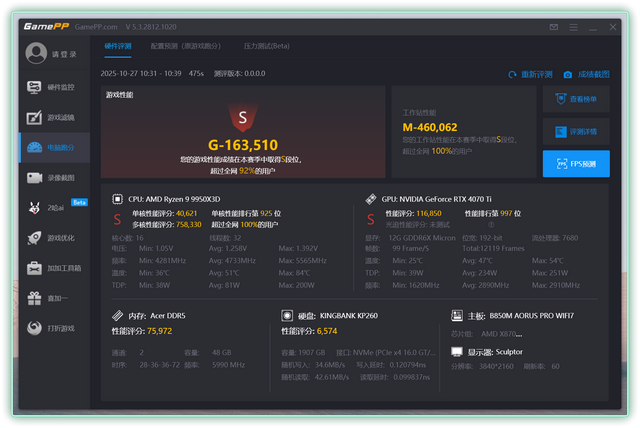Click the score screenshot camera icon
640x428 pixels.
pos(567,75)
